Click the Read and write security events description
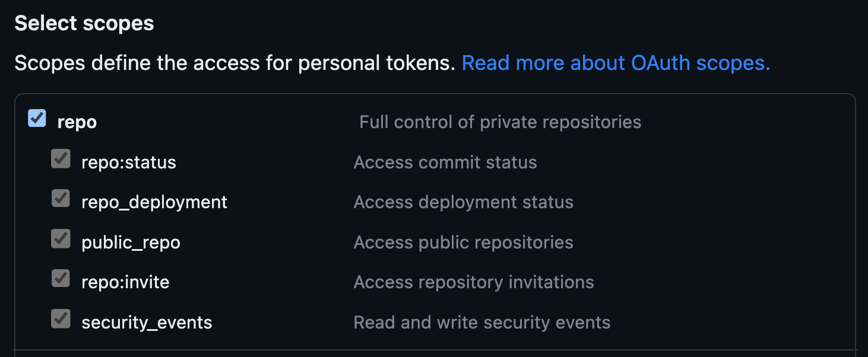This screenshot has height=357, width=868. pyautogui.click(x=482, y=322)
